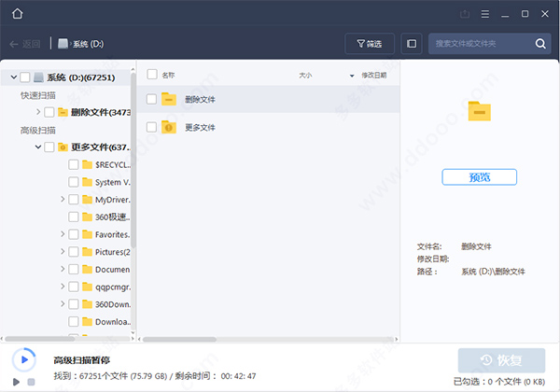
Task: Select the 360极速.. folder icon
Action: (87, 217)
